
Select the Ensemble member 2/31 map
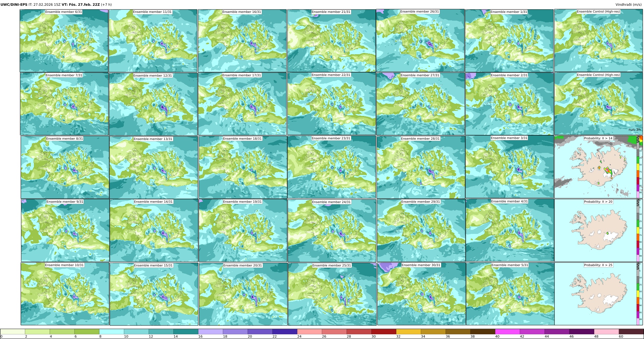coord(509,104)
